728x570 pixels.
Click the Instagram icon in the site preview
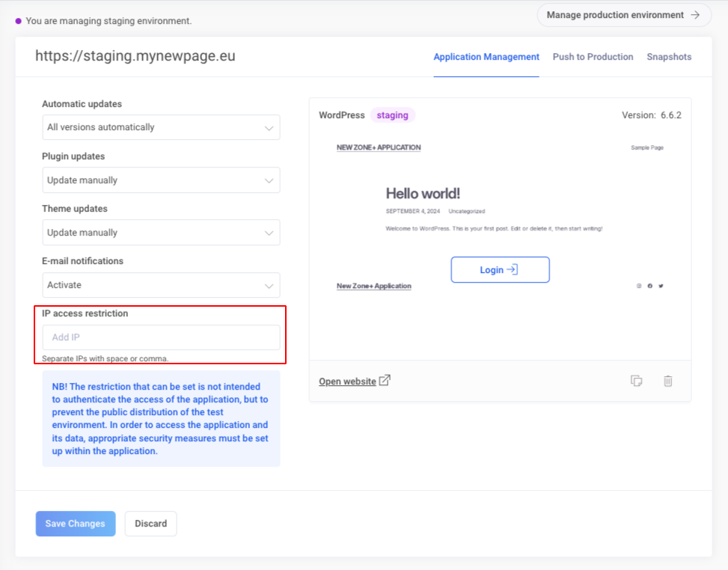click(639, 286)
